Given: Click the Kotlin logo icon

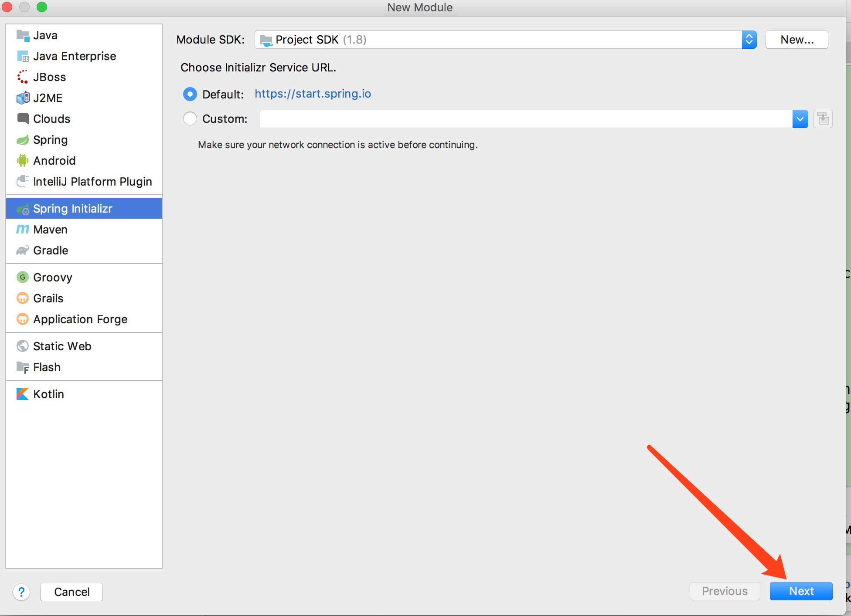Looking at the screenshot, I should click(x=22, y=394).
